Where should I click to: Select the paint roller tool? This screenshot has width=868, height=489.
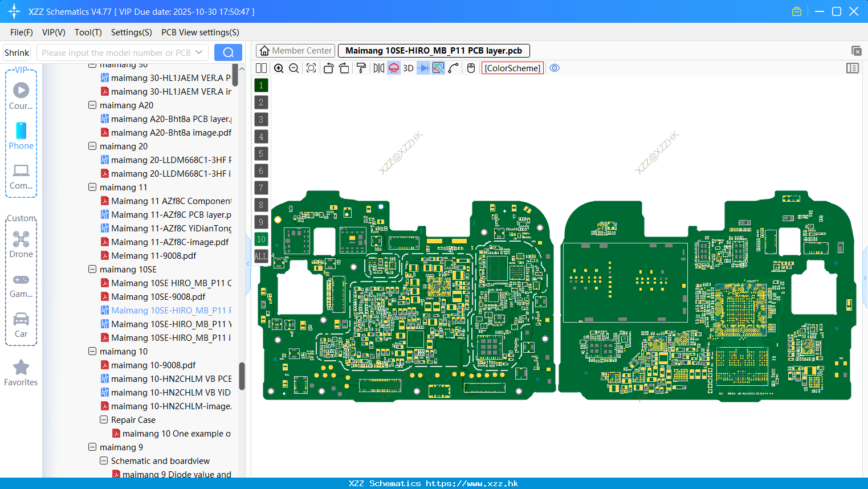[361, 68]
